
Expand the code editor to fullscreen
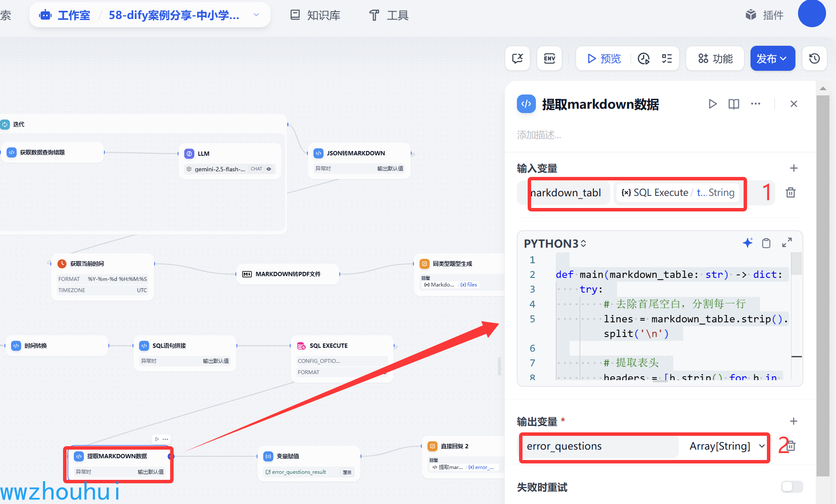pyautogui.click(x=787, y=243)
